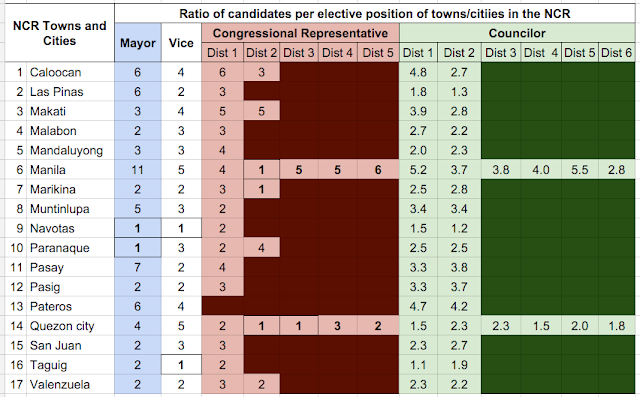Click the Caloocan city name cell
Image resolution: width=640 pixels, height=397 pixels.
(70, 72)
